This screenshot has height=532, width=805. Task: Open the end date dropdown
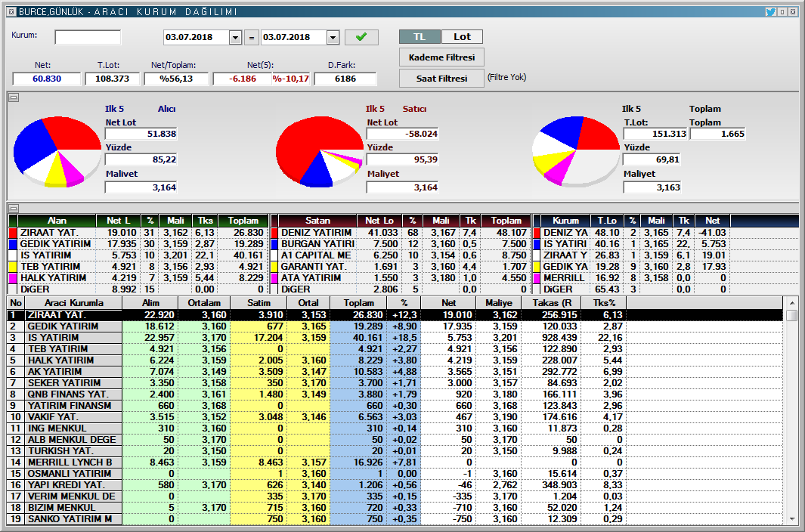333,37
